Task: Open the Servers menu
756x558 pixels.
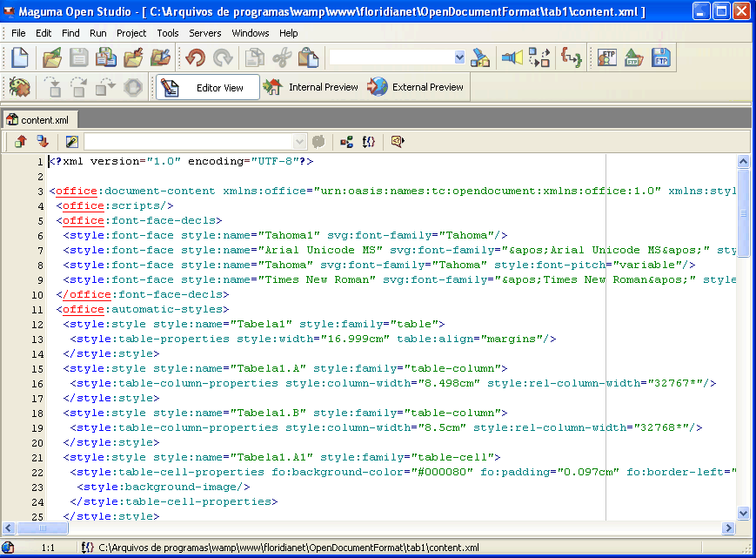Action: pos(205,33)
